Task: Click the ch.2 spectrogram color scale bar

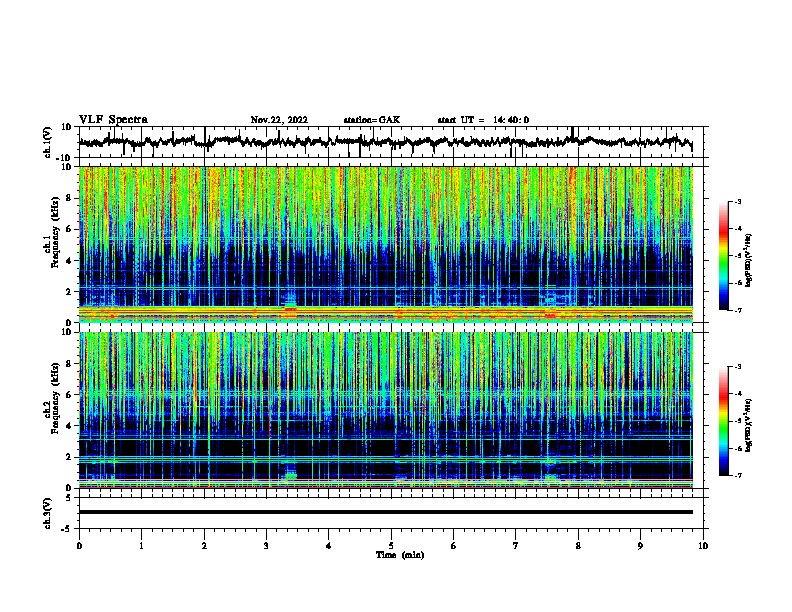Action: 723,421
